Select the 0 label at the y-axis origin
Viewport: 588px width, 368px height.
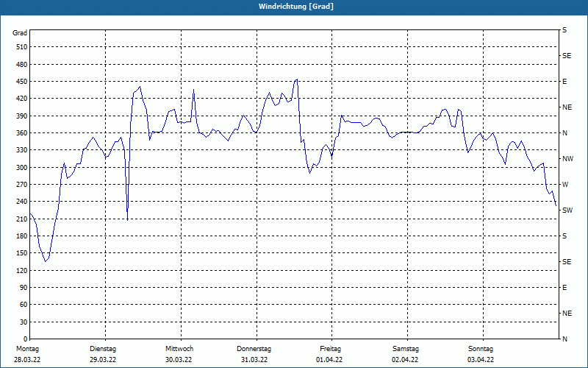(25, 339)
